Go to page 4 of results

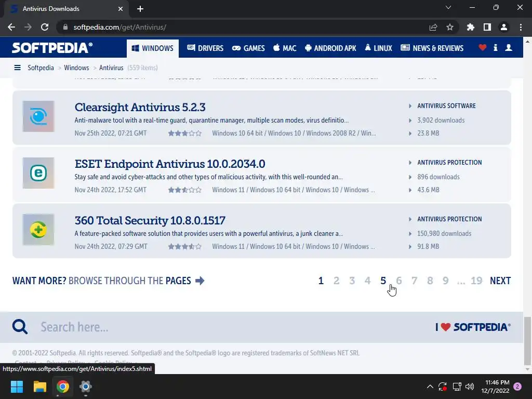367,281
